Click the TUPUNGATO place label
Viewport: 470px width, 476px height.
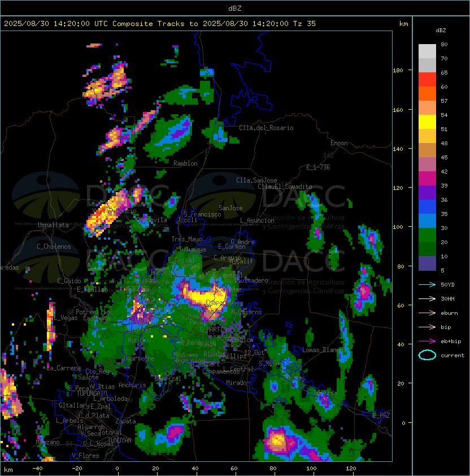tap(92, 393)
